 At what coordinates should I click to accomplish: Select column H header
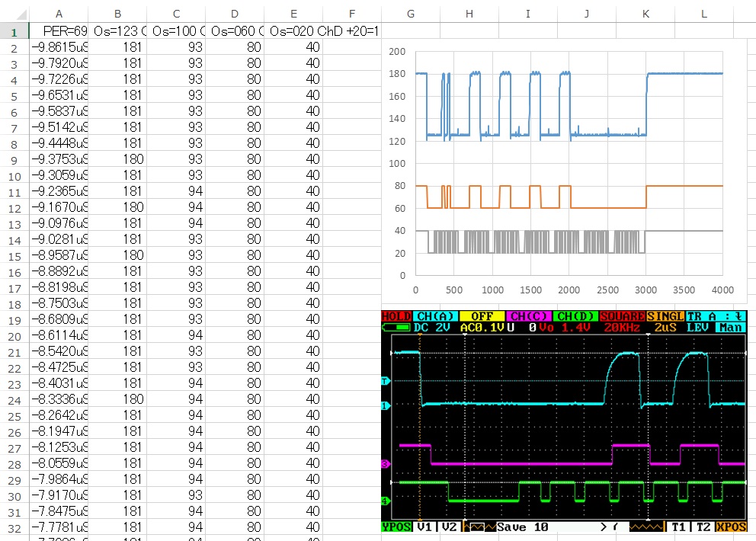point(469,14)
